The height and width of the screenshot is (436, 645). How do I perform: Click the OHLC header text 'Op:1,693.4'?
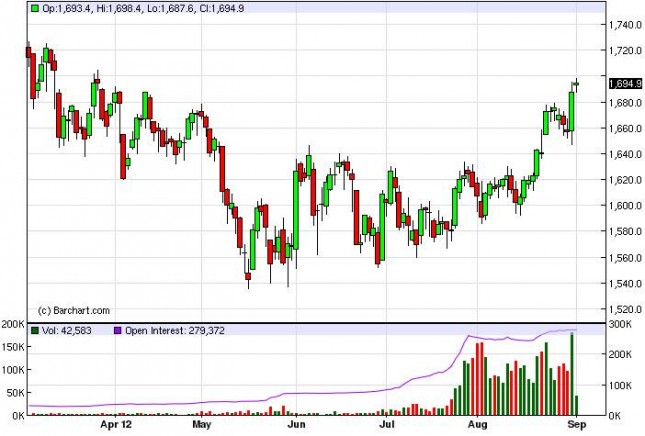(x=67, y=8)
